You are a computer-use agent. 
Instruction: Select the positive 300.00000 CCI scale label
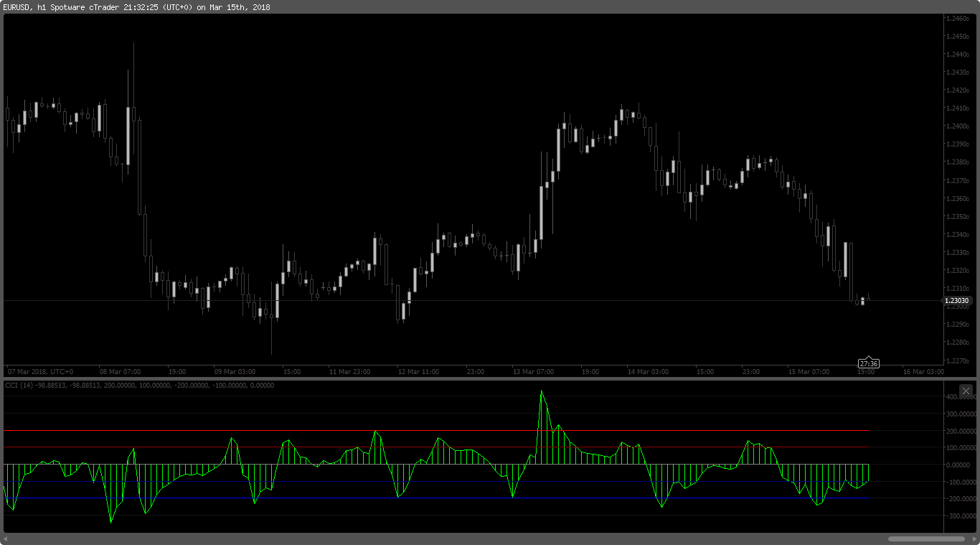(x=962, y=414)
